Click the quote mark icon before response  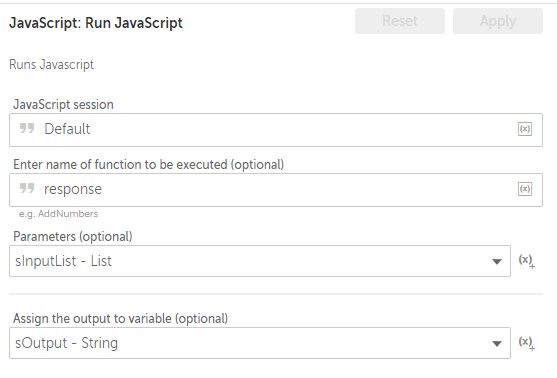[27, 188]
